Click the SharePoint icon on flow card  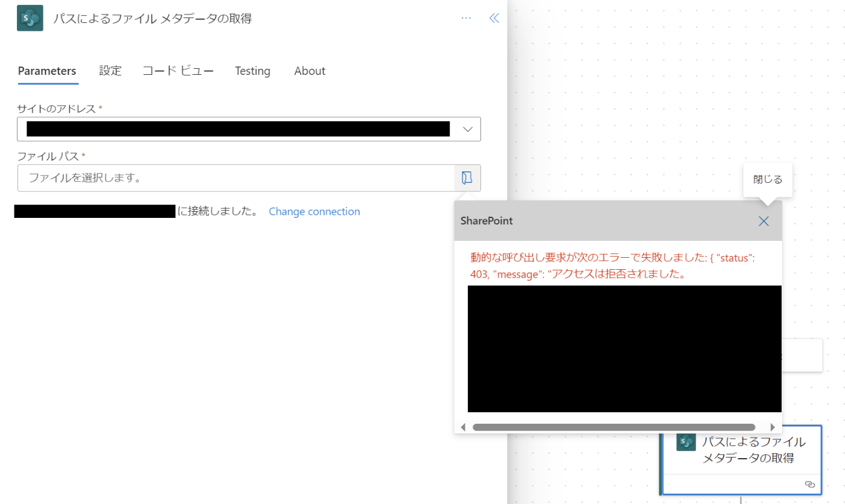[686, 442]
